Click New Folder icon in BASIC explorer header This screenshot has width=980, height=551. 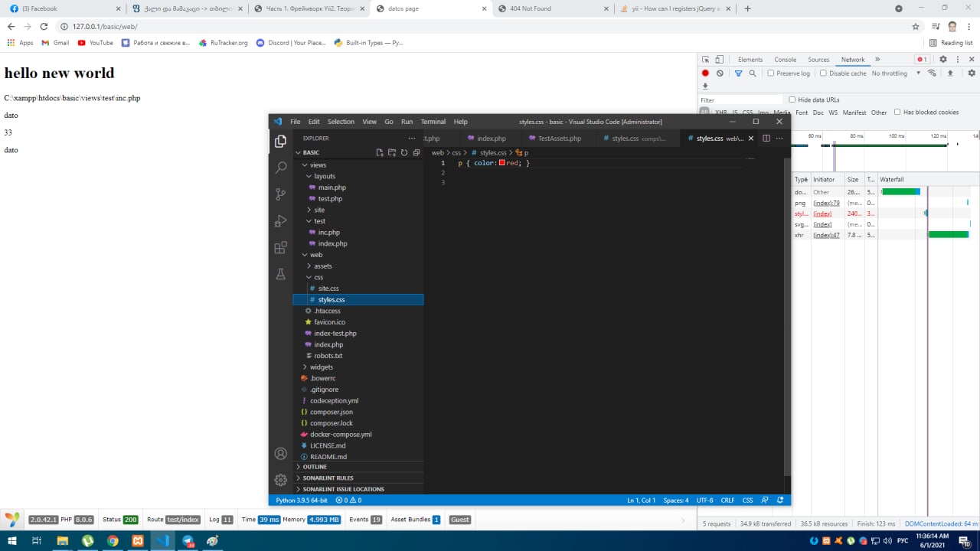click(x=392, y=152)
